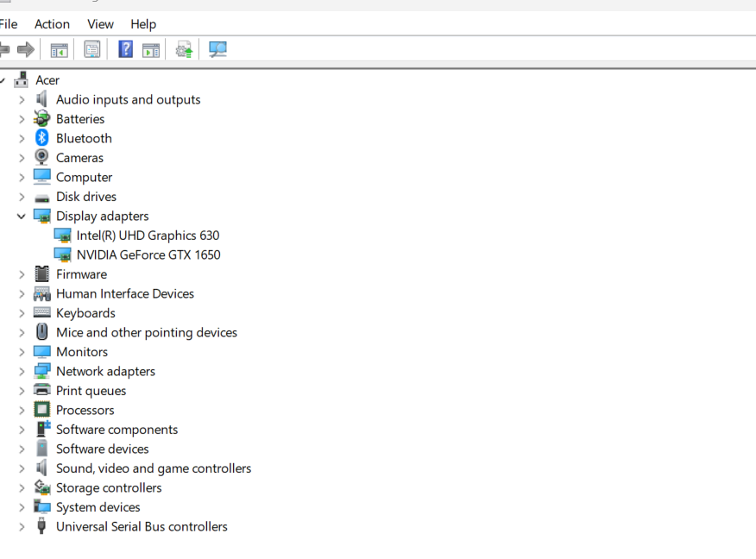Click the Software components icon

click(43, 429)
